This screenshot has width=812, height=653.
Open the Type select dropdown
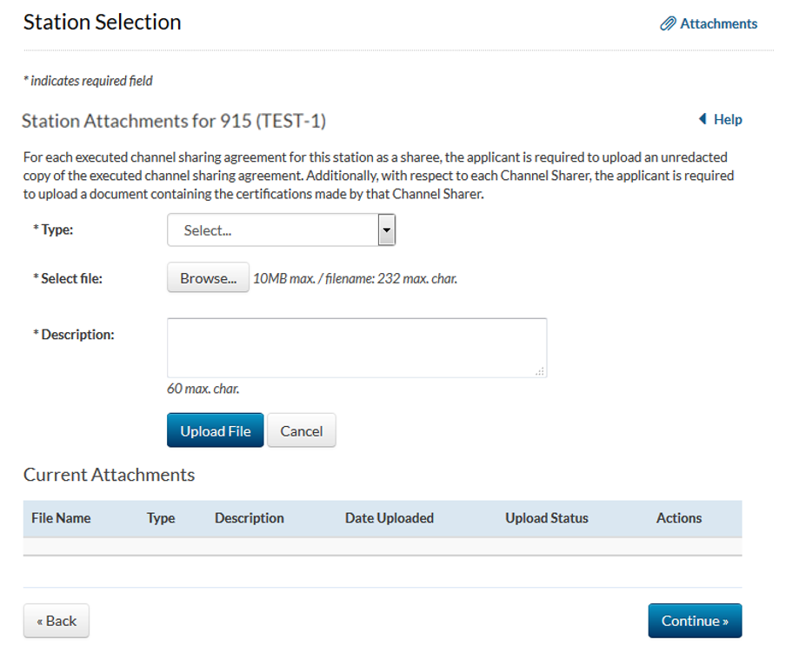(271, 230)
